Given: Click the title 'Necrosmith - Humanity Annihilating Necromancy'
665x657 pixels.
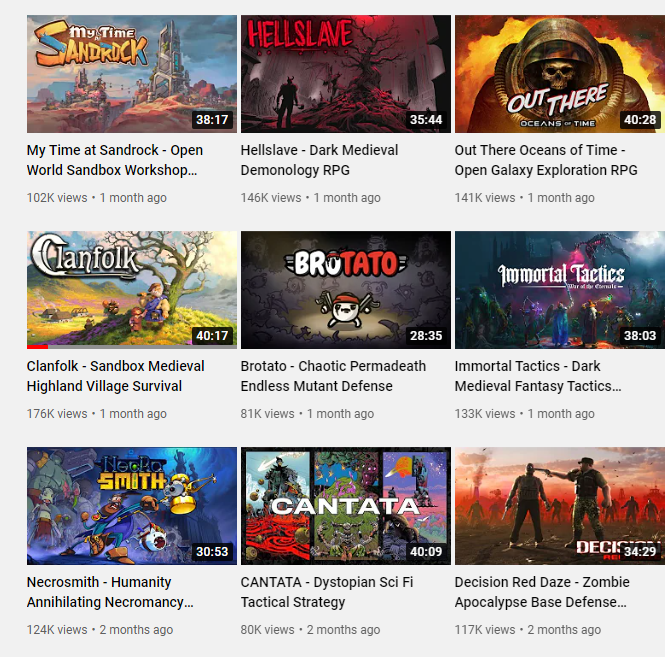Looking at the screenshot, I should tap(110, 592).
